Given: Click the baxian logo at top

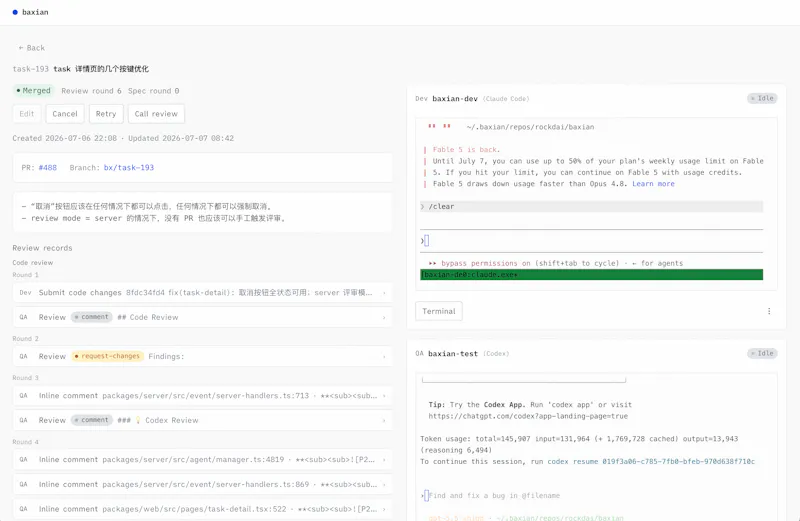Looking at the screenshot, I should point(31,12).
